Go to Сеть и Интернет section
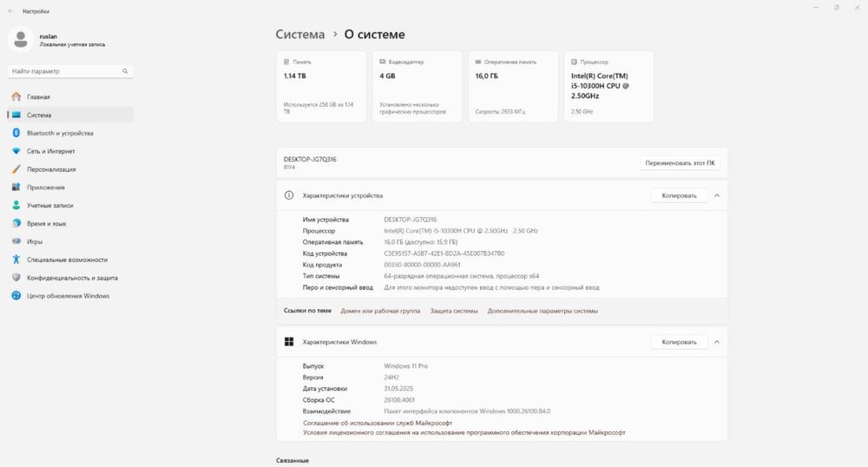This screenshot has width=868, height=467. coord(70,151)
